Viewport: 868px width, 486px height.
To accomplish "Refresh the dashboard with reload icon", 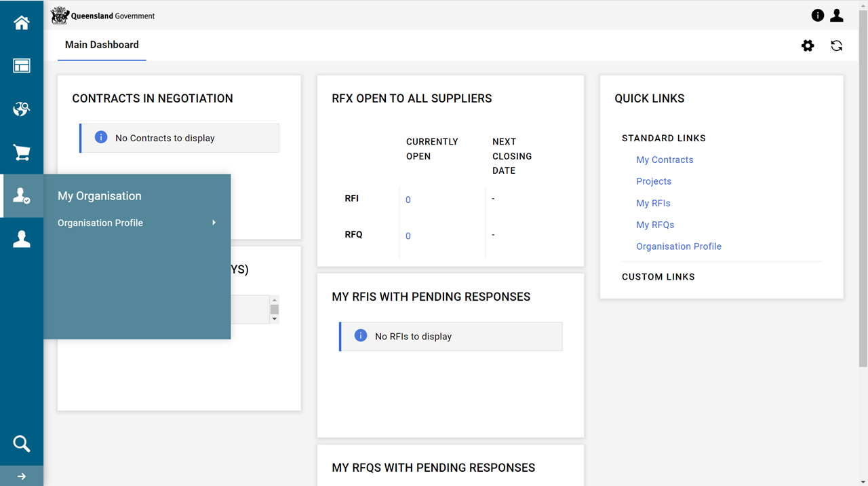I will pyautogui.click(x=837, y=45).
